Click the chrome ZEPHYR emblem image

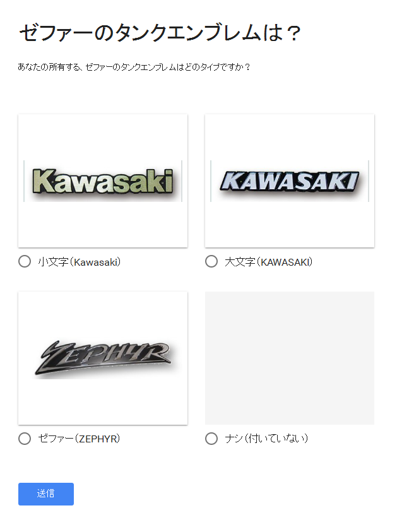point(103,358)
